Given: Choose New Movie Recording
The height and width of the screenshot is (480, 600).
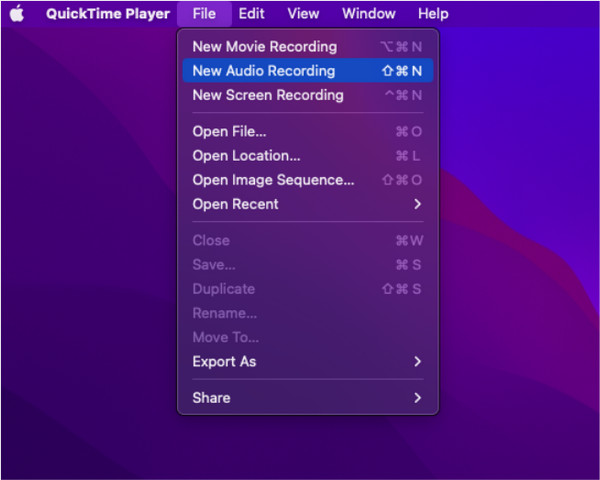Looking at the screenshot, I should tap(308, 47).
